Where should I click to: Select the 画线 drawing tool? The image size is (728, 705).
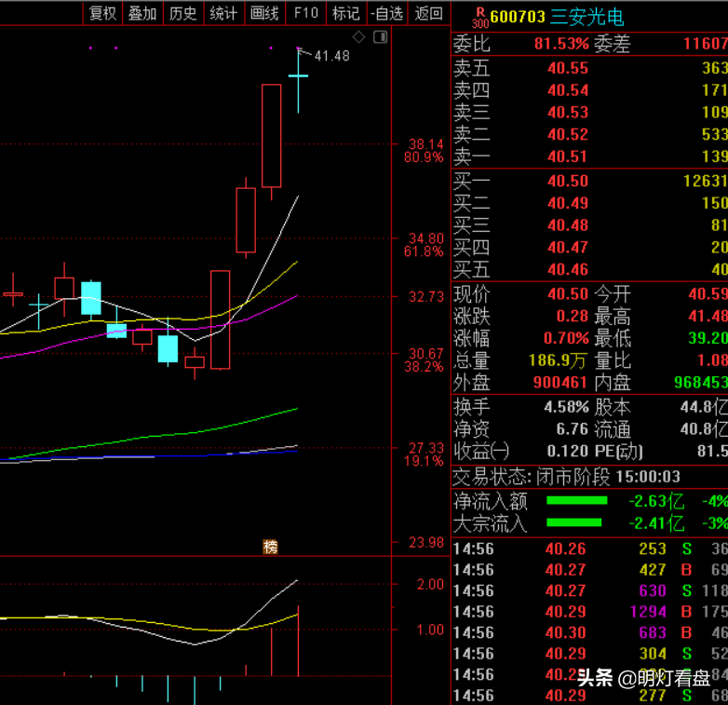(264, 13)
